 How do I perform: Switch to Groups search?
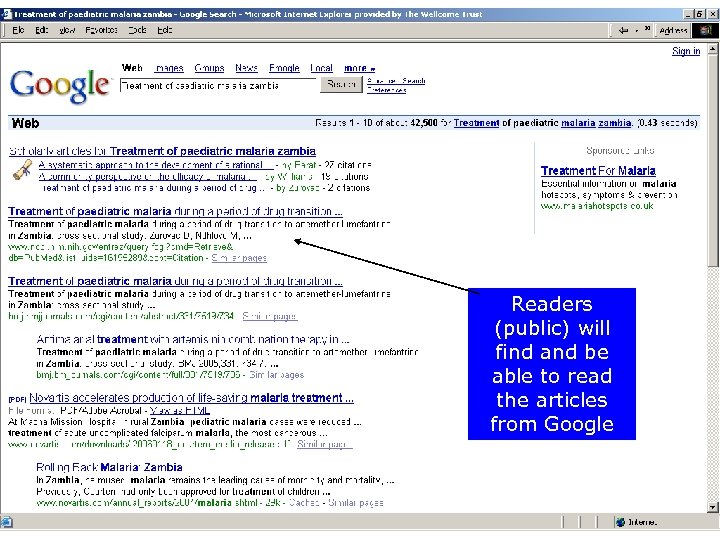click(x=209, y=68)
